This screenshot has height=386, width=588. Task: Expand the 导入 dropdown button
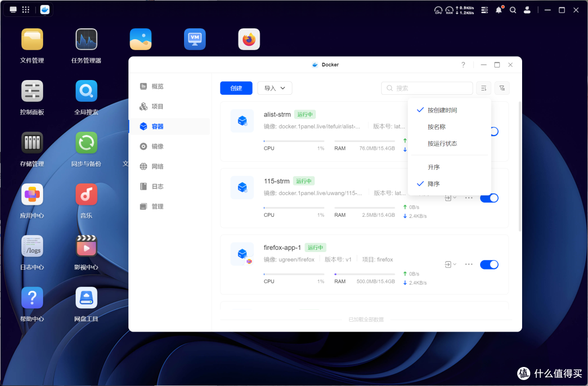[274, 88]
